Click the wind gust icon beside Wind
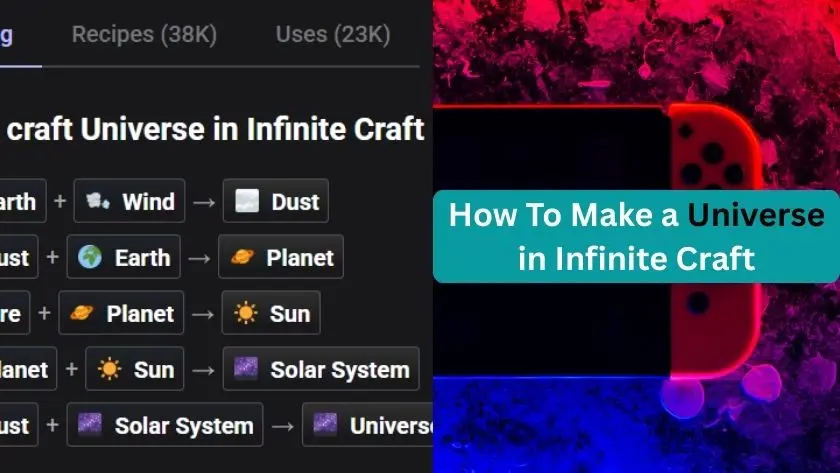Screen dimensions: 840x473 pos(98,201)
